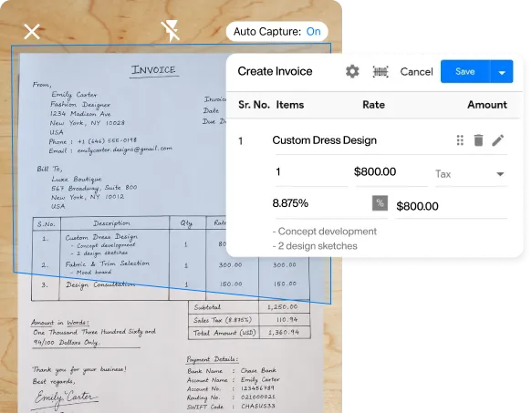Click Design Consultation on scanned invoice
532x413 pixels.
[100, 284]
